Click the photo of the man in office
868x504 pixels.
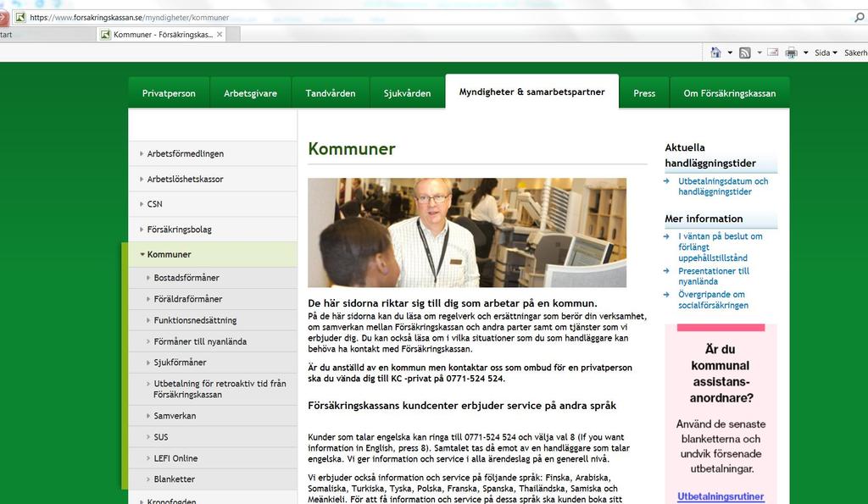(467, 232)
